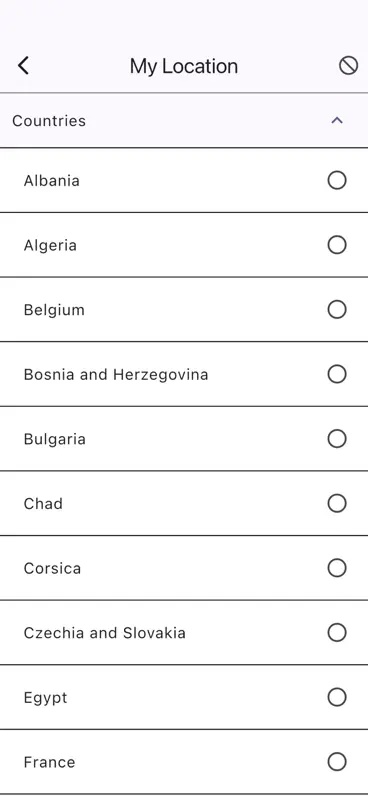The image size is (368, 800).
Task: Tap the Albania list entry text
Action: click(x=52, y=181)
